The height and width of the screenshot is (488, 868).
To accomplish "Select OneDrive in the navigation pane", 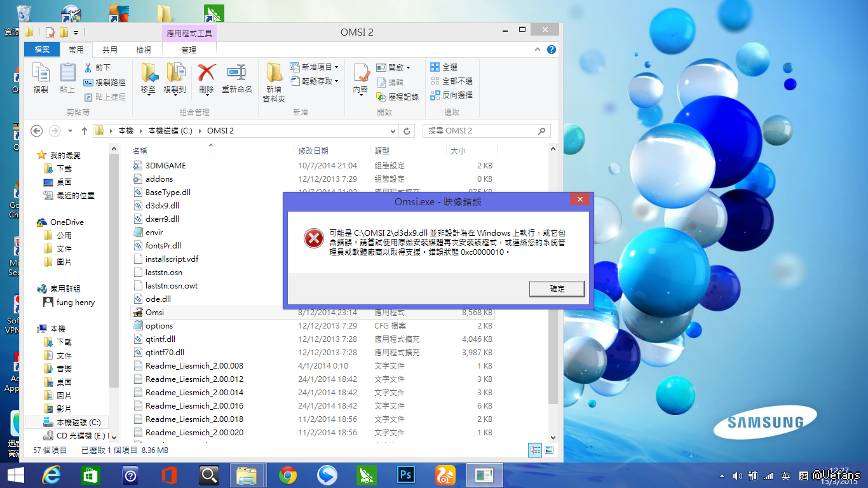I will click(67, 222).
